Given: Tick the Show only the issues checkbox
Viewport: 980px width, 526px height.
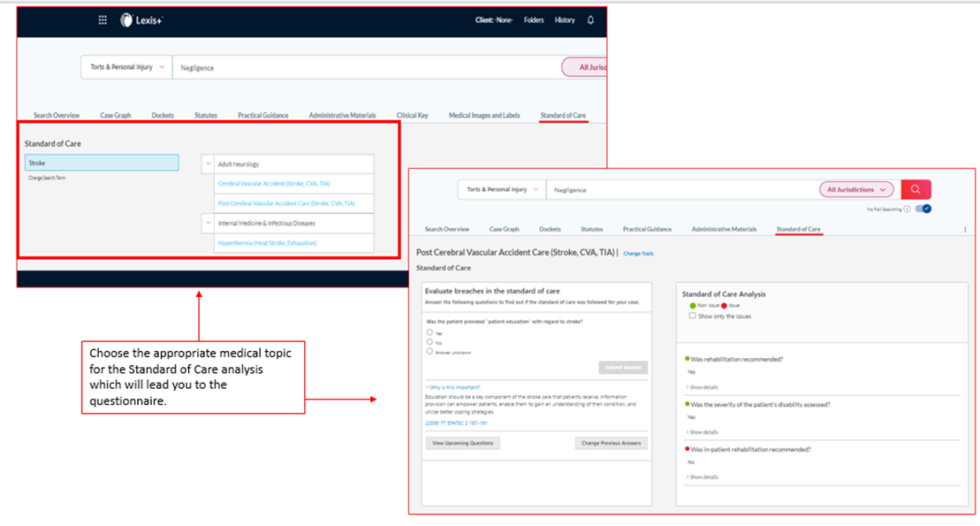Looking at the screenshot, I should [692, 316].
